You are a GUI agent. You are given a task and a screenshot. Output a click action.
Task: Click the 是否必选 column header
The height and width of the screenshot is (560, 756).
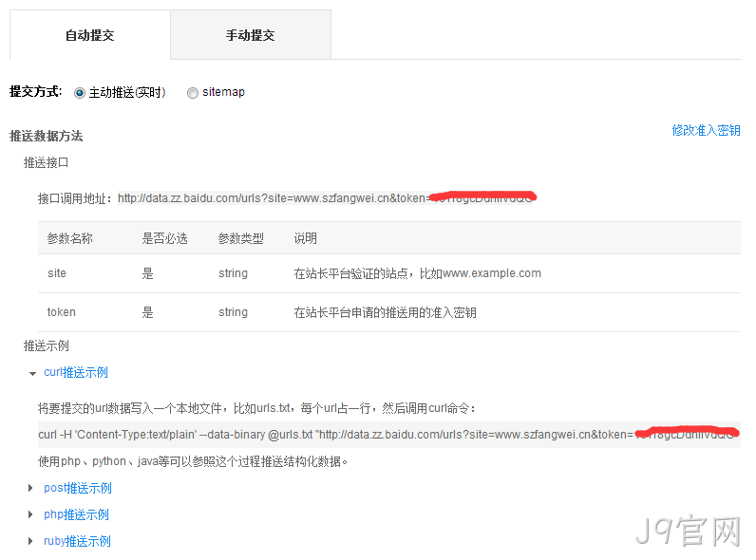coord(164,238)
